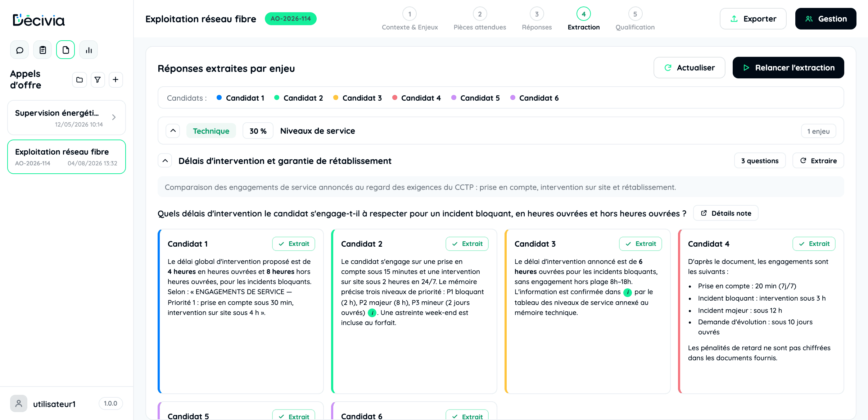
Task: Open the chat bubble icon in sidebar
Action: pyautogui.click(x=19, y=50)
